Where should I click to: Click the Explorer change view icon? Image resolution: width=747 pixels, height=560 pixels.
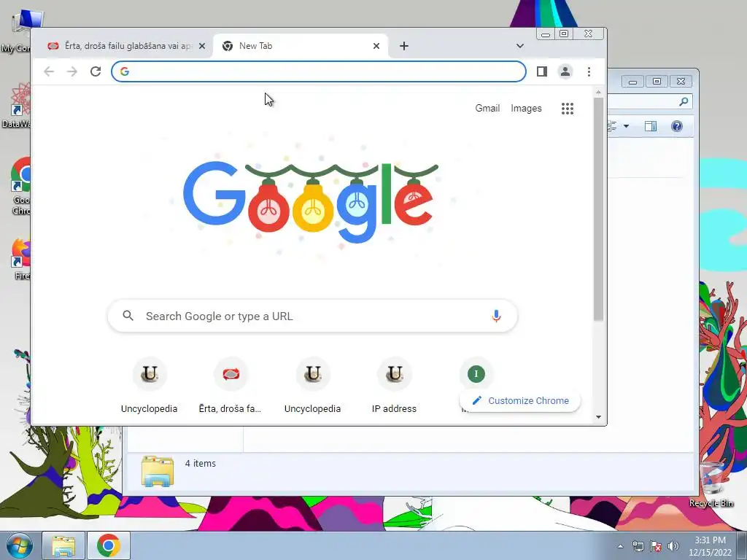tap(612, 126)
